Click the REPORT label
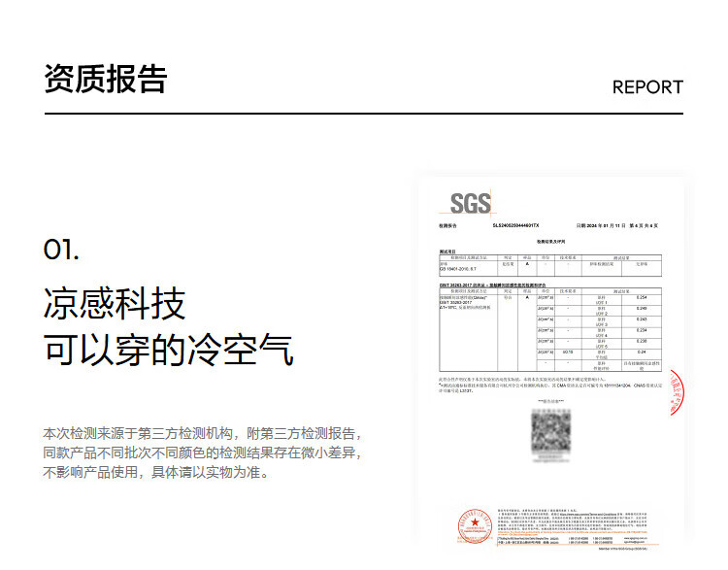 click(x=647, y=87)
